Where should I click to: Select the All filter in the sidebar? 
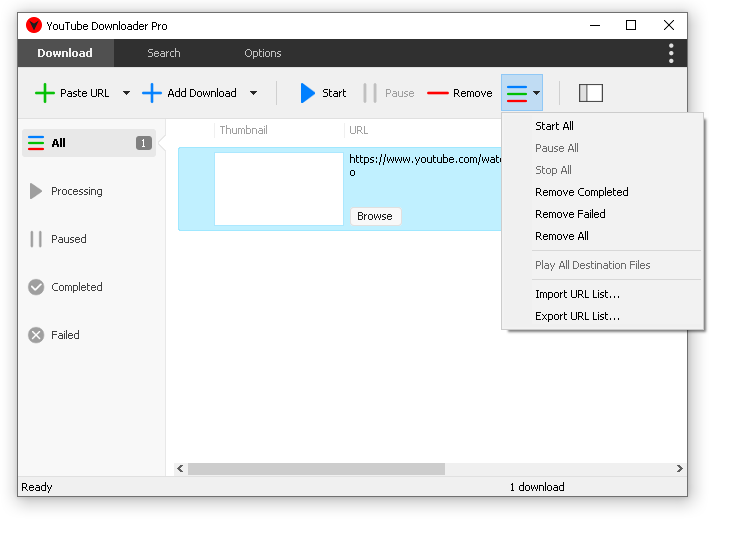pos(89,143)
